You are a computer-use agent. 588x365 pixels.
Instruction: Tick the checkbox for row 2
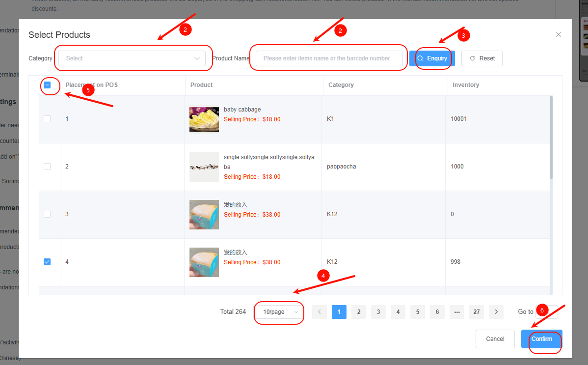point(47,167)
